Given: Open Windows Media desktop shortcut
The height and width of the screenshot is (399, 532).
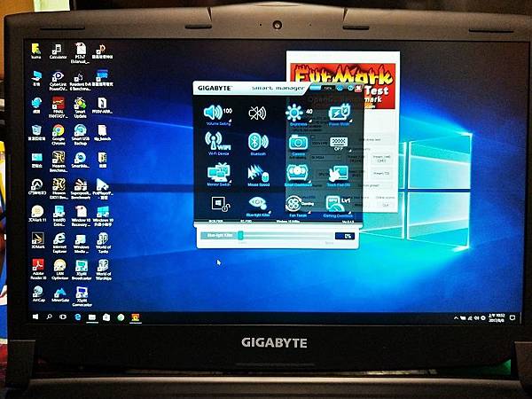Looking at the screenshot, I should [81, 243].
